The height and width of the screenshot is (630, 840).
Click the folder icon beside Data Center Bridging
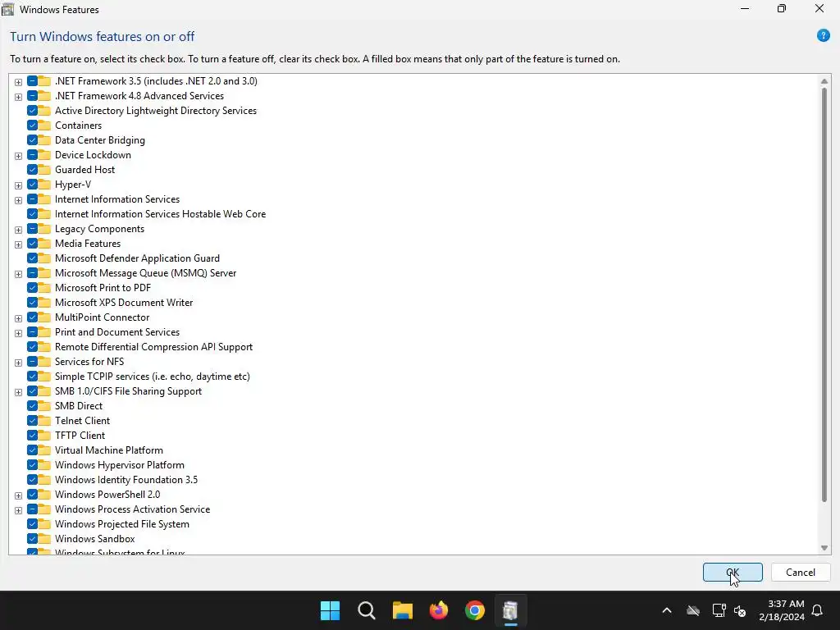tap(44, 140)
